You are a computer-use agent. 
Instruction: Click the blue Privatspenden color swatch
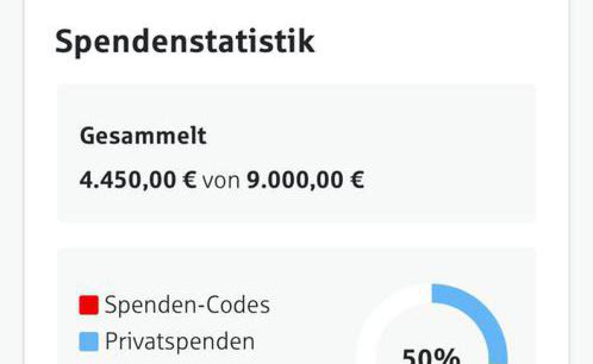(x=88, y=341)
